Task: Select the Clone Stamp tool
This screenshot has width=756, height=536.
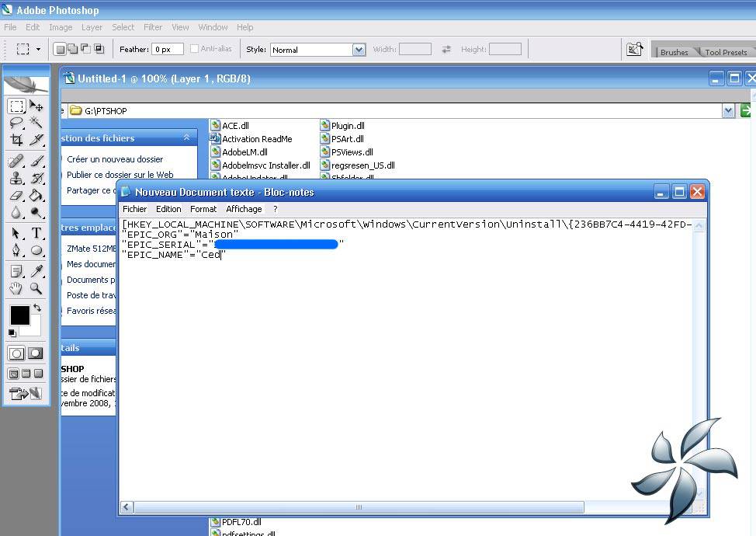Action: click(x=16, y=178)
